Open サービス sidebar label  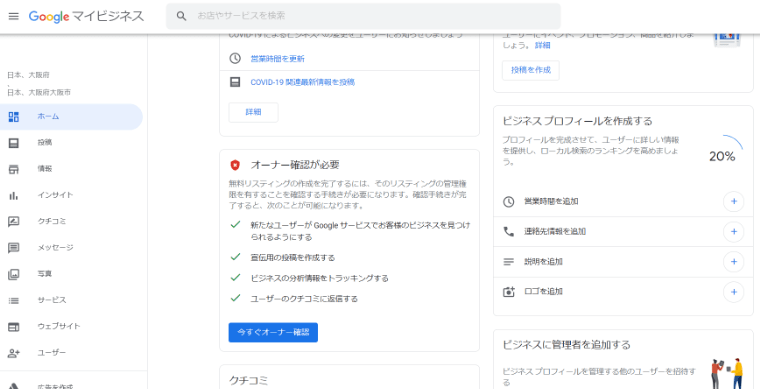click(52, 300)
